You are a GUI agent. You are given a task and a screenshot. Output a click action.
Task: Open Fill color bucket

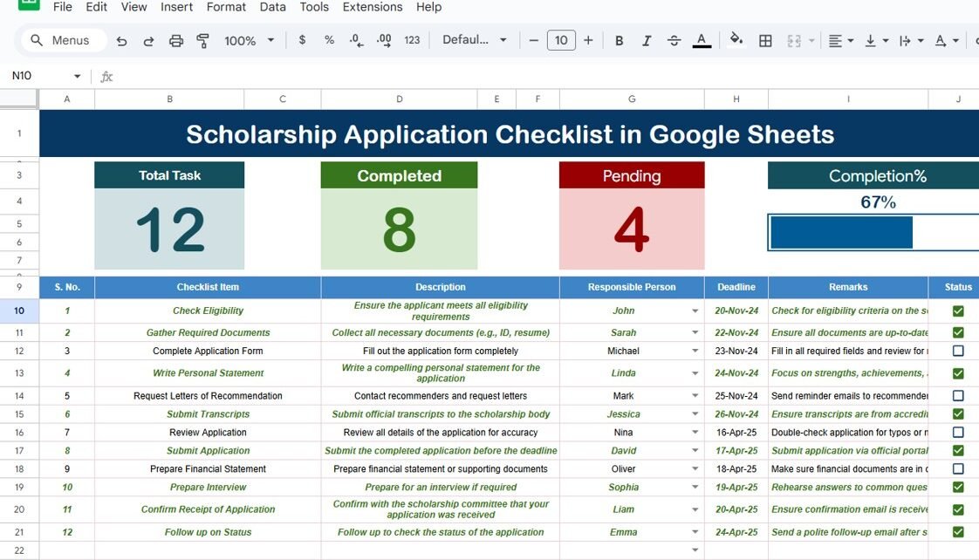(x=736, y=39)
